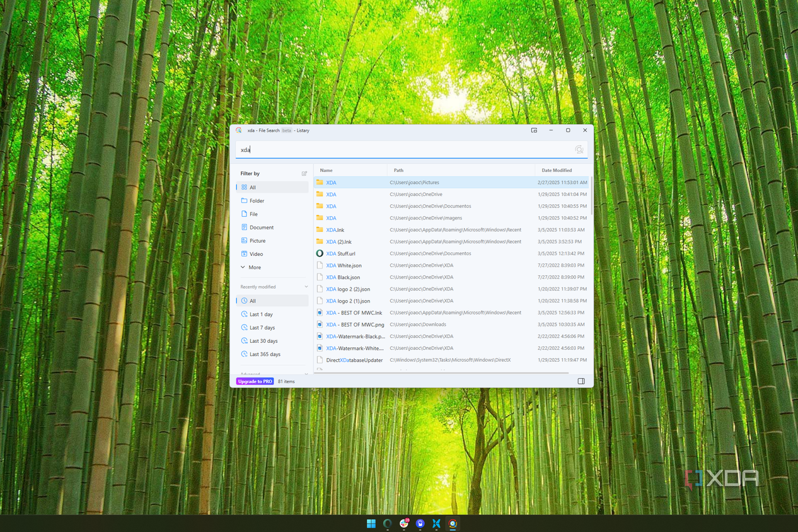Select the XDA - BEST OF MWC.lnk result
Screen dimensions: 798x532
[x=451, y=313]
